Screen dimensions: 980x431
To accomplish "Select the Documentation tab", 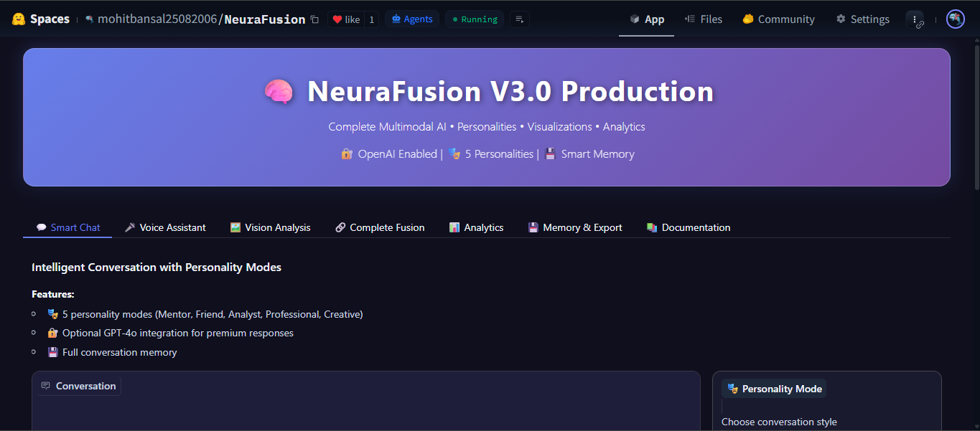I will [689, 227].
